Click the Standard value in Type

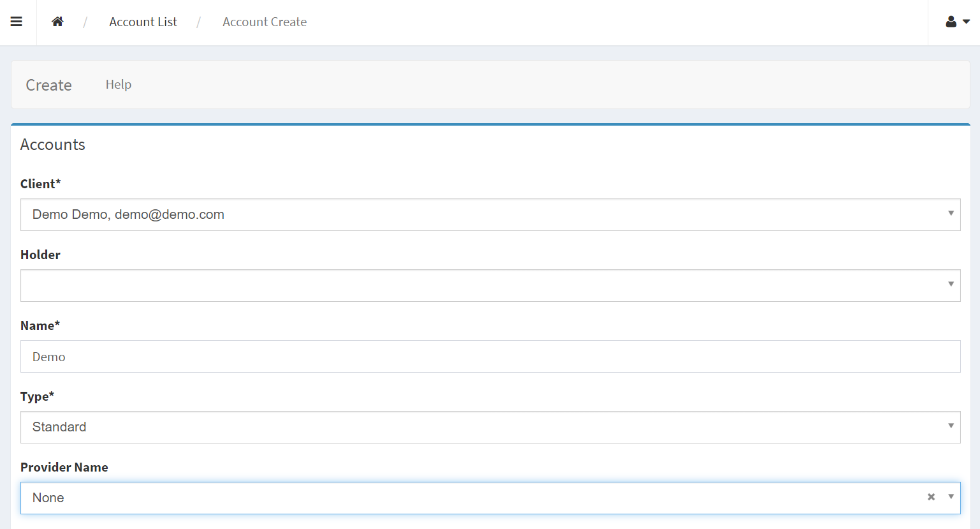(59, 427)
